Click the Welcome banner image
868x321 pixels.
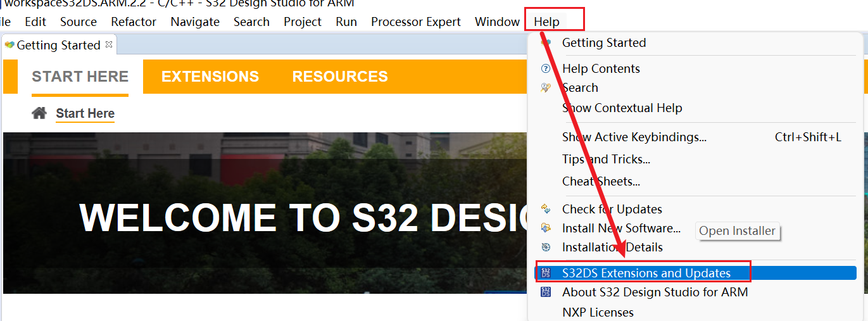tap(265, 213)
